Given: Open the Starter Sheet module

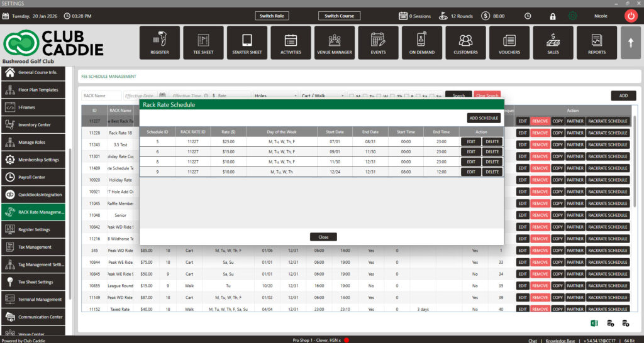Looking at the screenshot, I should tap(247, 43).
